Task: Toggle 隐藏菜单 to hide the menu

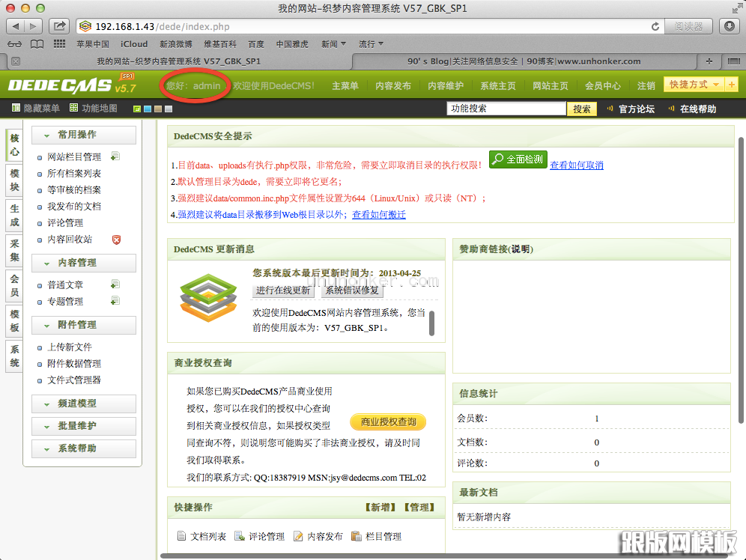Action: pyautogui.click(x=36, y=108)
